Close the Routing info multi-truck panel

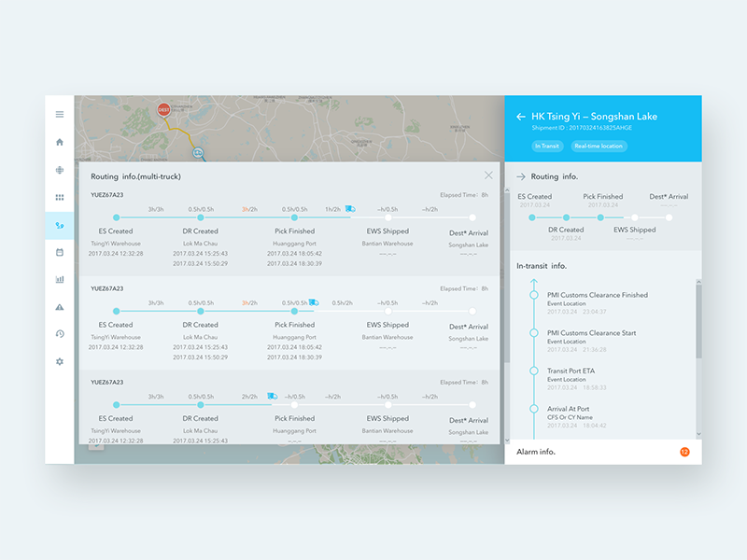[488, 175]
